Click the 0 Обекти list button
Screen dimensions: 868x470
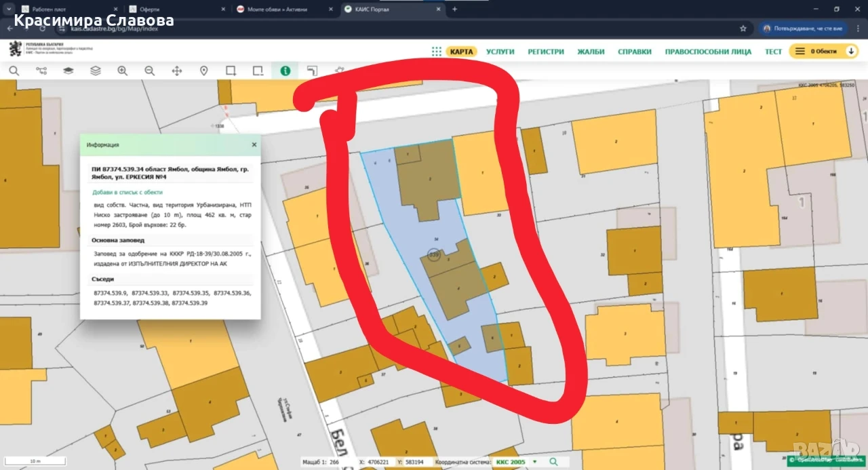pyautogui.click(x=824, y=52)
